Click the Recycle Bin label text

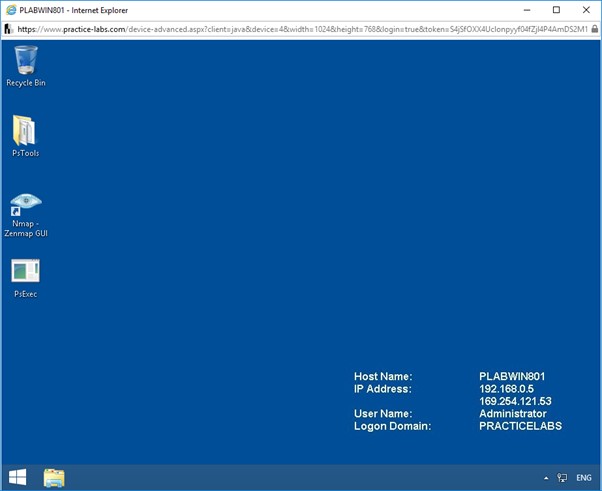(26, 83)
